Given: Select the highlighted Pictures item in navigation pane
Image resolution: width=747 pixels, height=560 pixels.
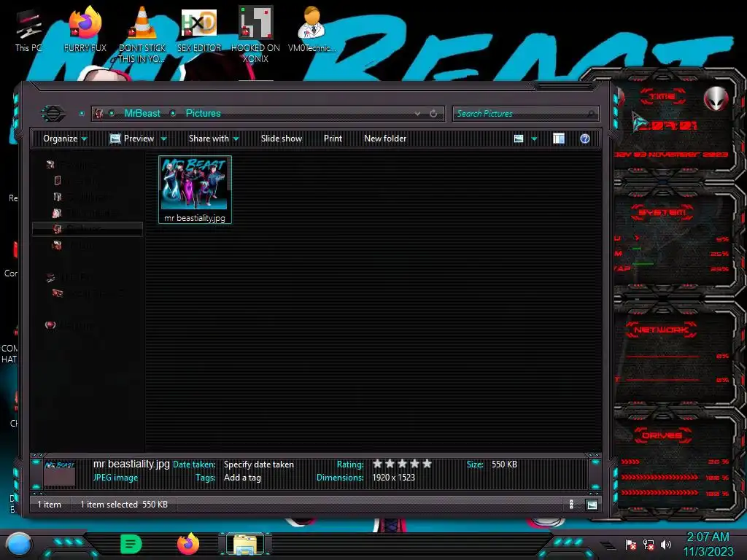Looking at the screenshot, I should (x=88, y=229).
